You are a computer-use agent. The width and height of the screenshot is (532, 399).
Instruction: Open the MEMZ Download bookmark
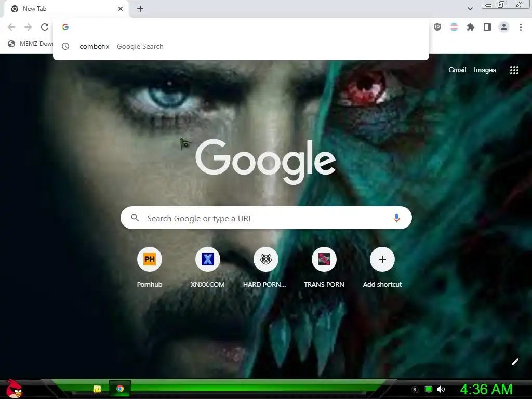[31, 44]
